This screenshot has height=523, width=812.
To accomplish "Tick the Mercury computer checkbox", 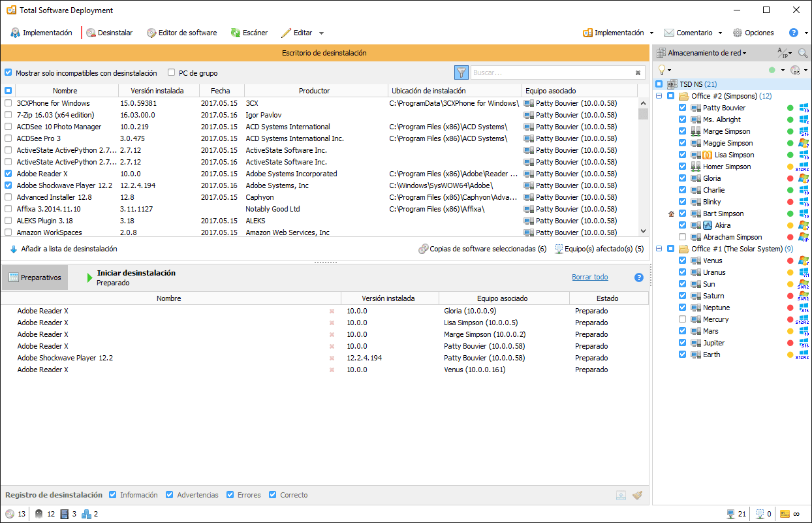I will point(682,319).
